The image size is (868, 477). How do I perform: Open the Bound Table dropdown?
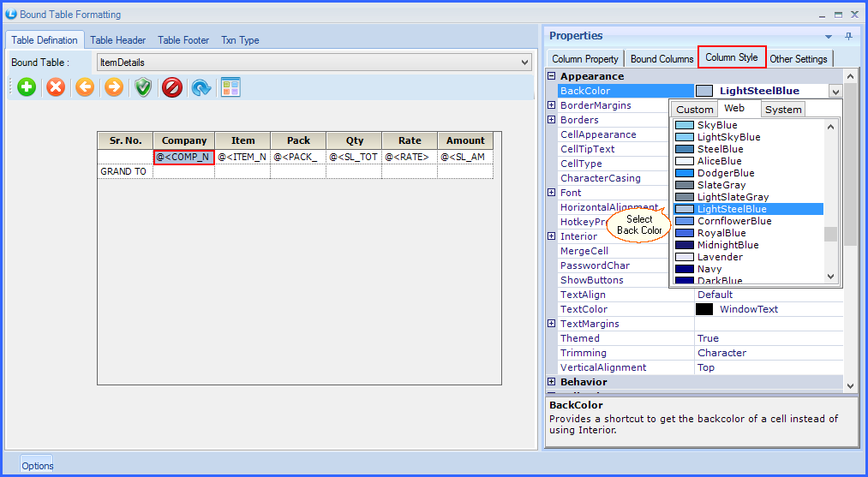coord(525,63)
